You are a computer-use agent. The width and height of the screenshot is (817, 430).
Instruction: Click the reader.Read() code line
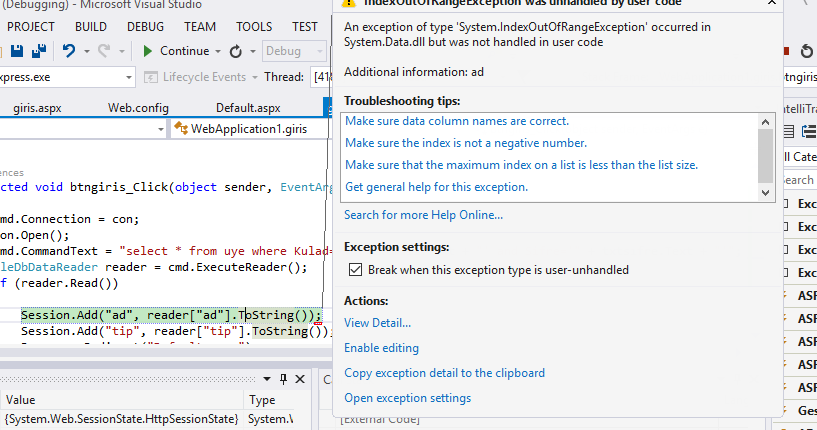[x=59, y=283]
